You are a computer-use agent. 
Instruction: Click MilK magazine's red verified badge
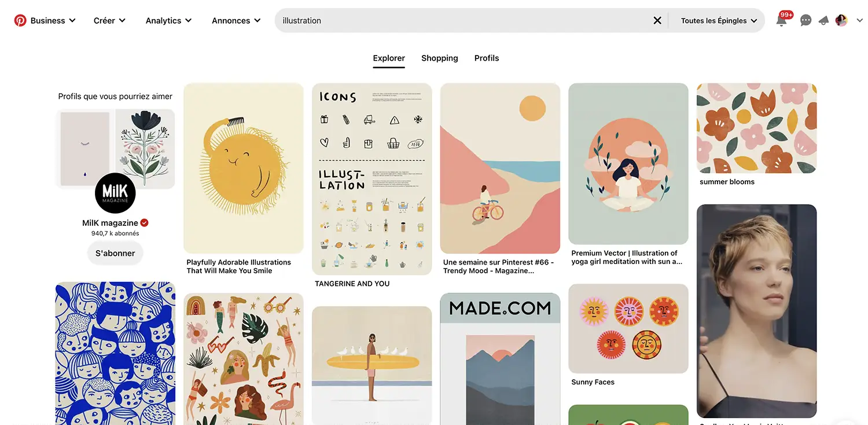pyautogui.click(x=145, y=223)
